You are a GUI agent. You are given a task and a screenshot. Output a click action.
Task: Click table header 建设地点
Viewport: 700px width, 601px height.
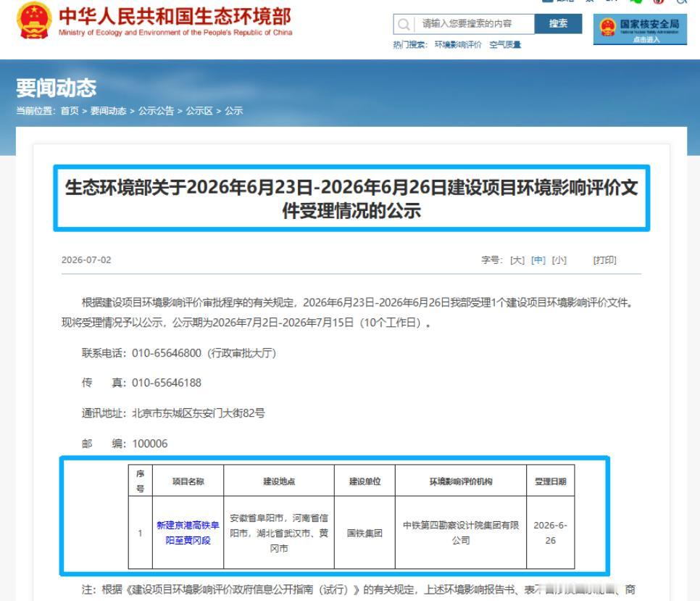click(279, 481)
